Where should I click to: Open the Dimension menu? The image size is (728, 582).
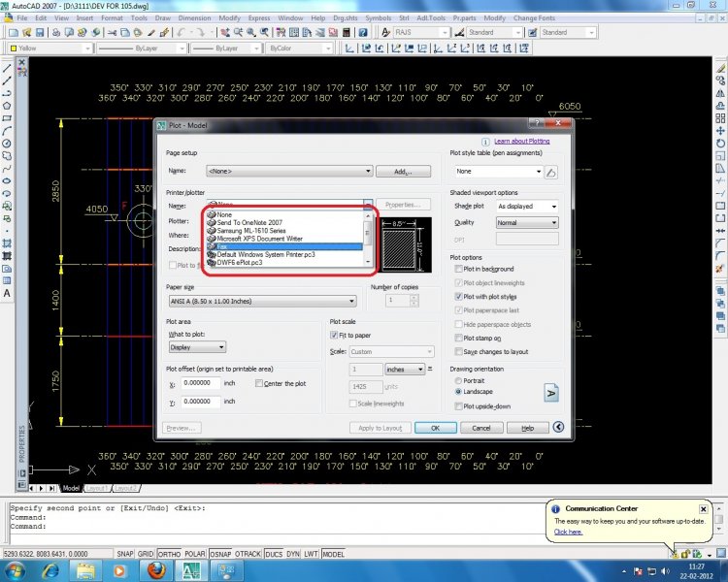[194, 18]
